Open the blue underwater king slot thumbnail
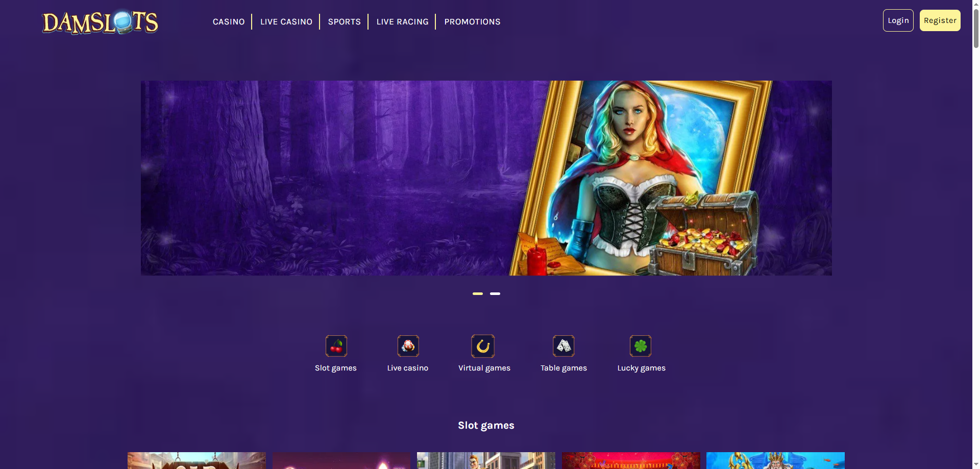 775,460
